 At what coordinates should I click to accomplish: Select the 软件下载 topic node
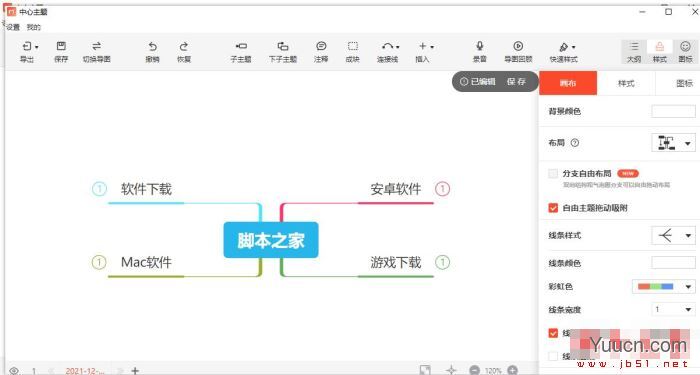146,189
